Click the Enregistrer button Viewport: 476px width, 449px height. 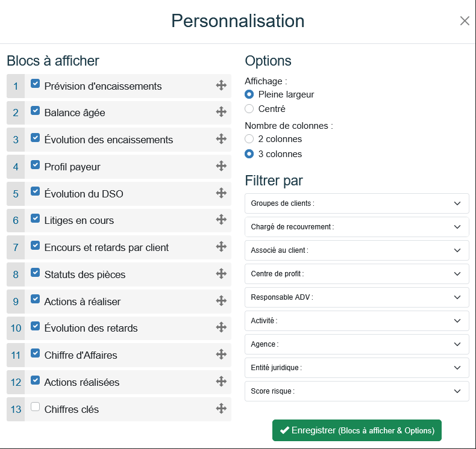click(x=357, y=430)
